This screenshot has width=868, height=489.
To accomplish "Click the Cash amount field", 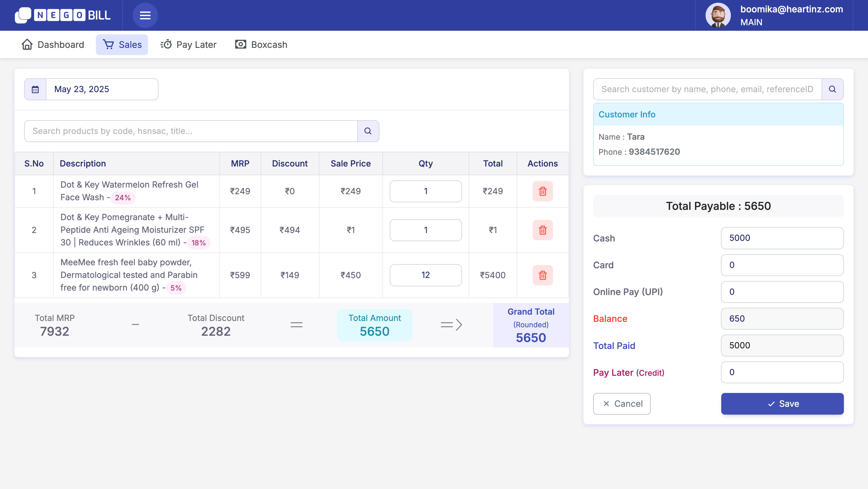I will click(782, 238).
